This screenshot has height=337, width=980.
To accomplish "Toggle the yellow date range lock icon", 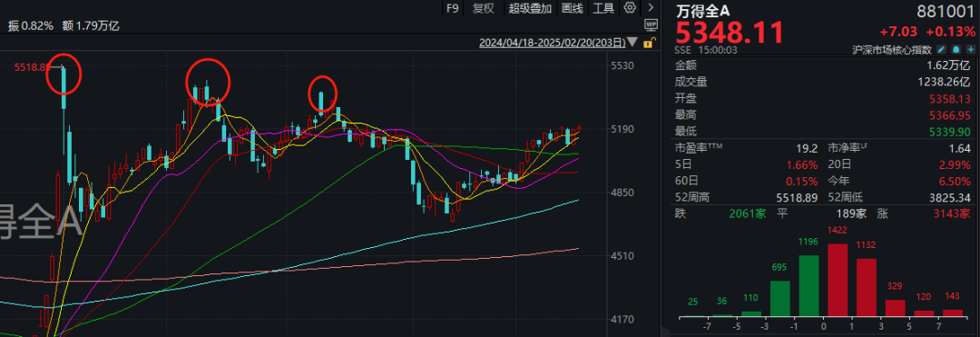I will pyautogui.click(x=650, y=43).
